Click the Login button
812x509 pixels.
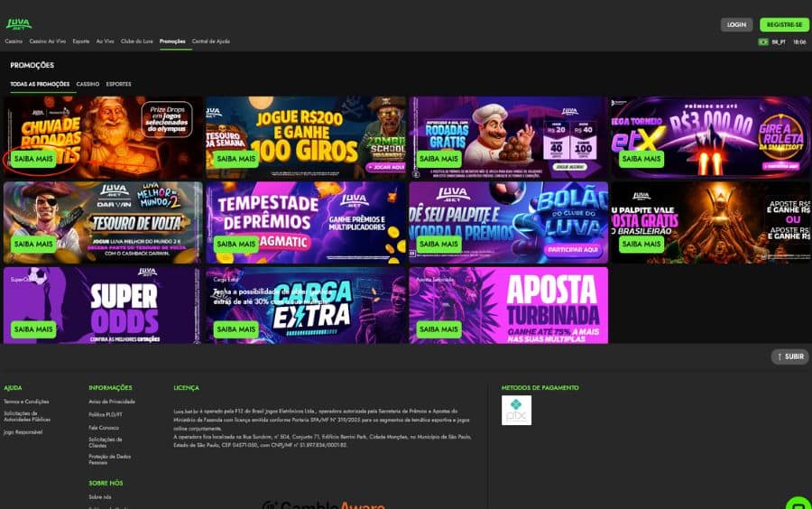pos(736,24)
